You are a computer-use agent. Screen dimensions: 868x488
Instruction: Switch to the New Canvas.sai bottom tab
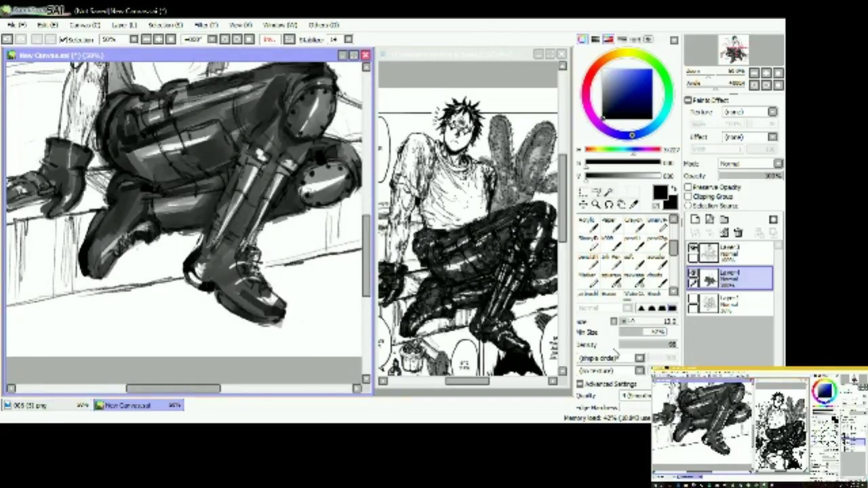pyautogui.click(x=138, y=405)
